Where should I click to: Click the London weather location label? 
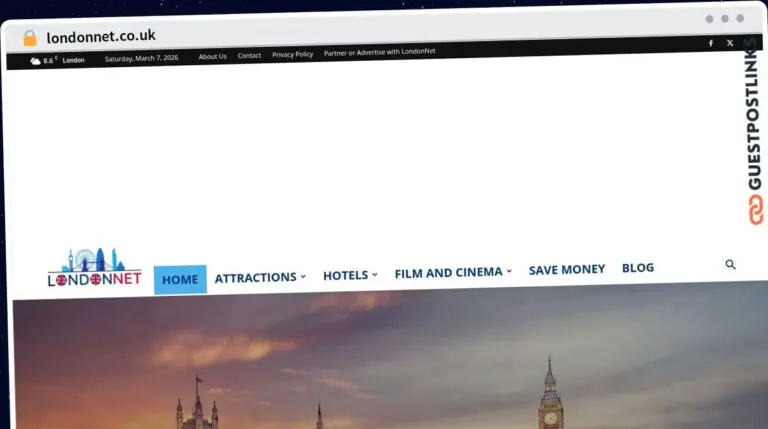[x=74, y=60]
